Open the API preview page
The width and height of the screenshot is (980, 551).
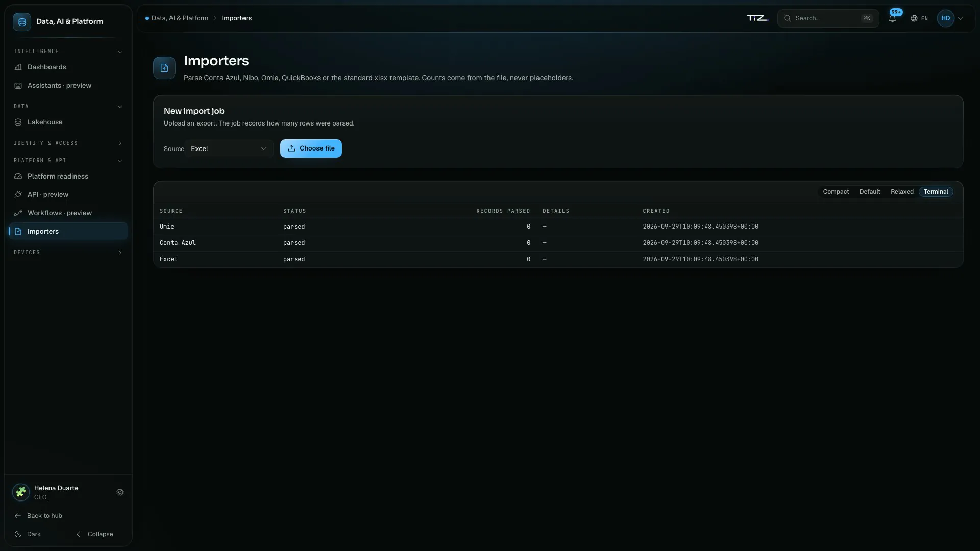tap(68, 194)
